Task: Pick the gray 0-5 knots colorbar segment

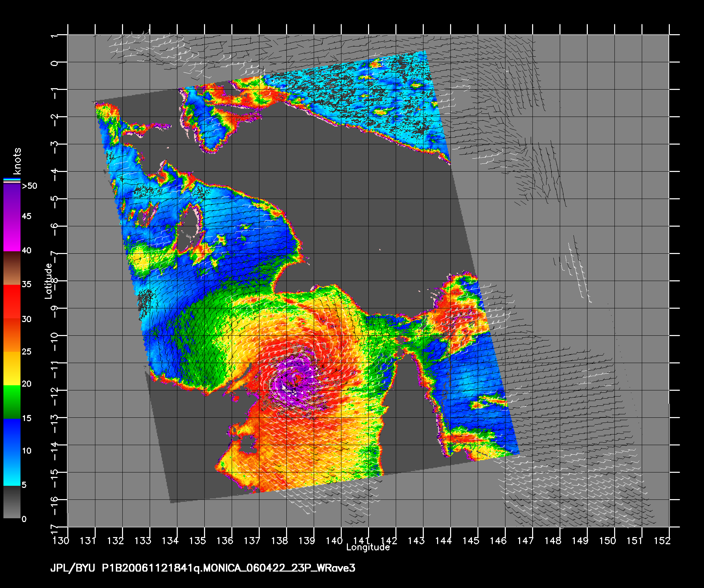Action: (12, 502)
